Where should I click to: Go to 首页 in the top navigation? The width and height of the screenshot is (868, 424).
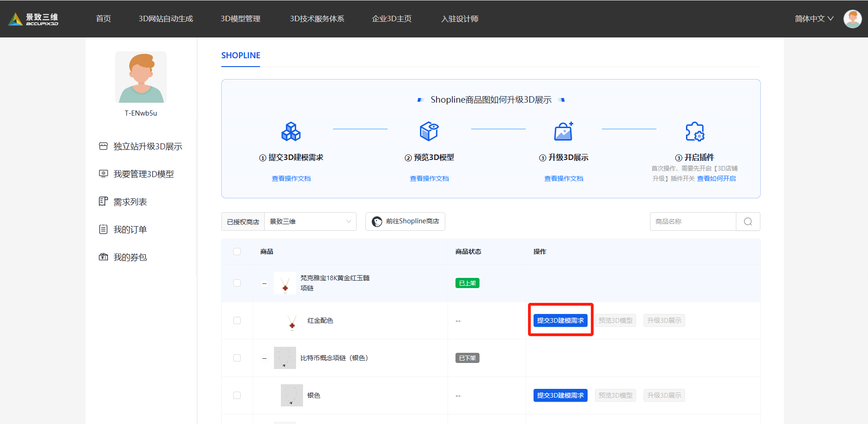[x=103, y=19]
